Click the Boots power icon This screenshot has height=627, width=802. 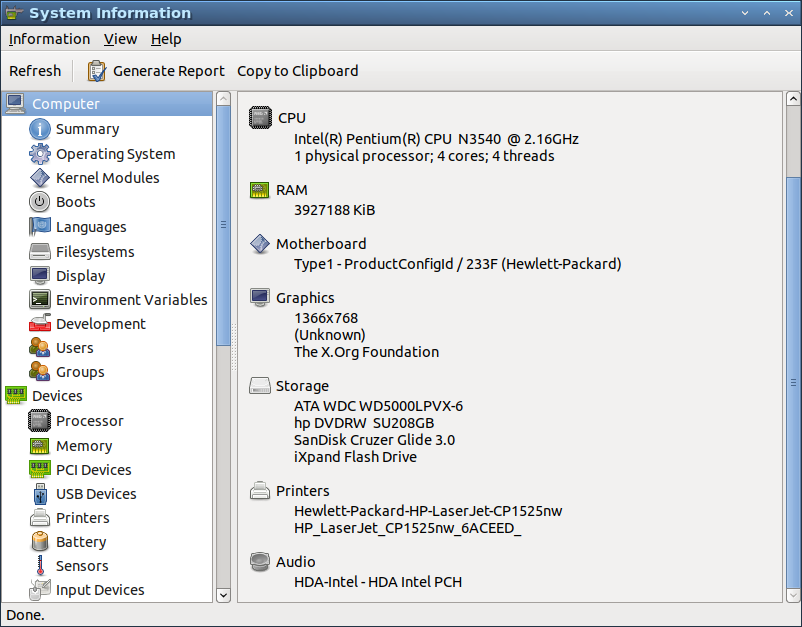pos(40,202)
